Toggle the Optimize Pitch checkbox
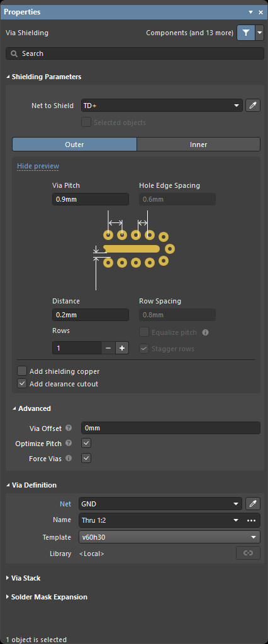268x644 pixels. click(x=86, y=443)
